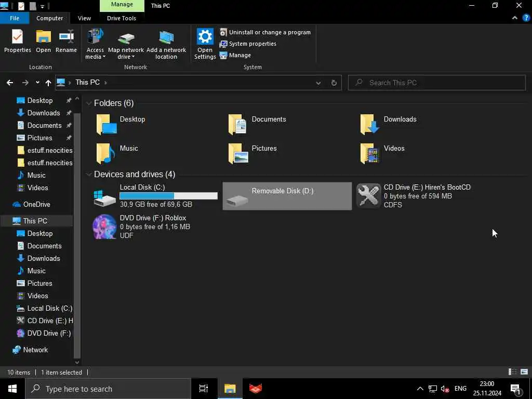Click the Rename ribbon icon
Screen dimensions: 532x399
click(66, 41)
